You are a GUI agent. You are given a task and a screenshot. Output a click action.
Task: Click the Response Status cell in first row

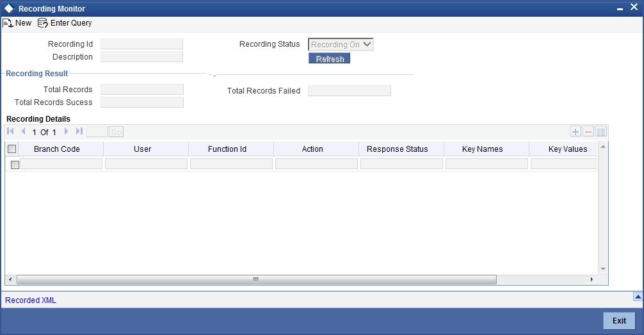click(401, 164)
